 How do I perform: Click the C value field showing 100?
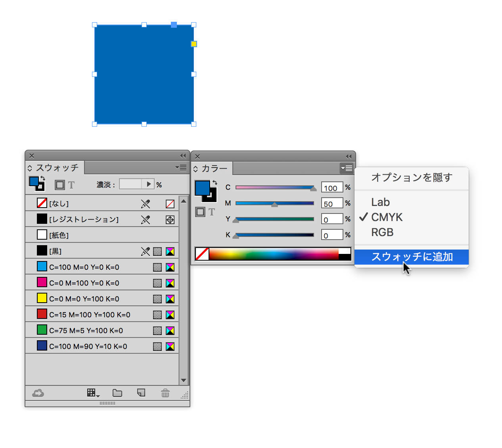pyautogui.click(x=332, y=187)
